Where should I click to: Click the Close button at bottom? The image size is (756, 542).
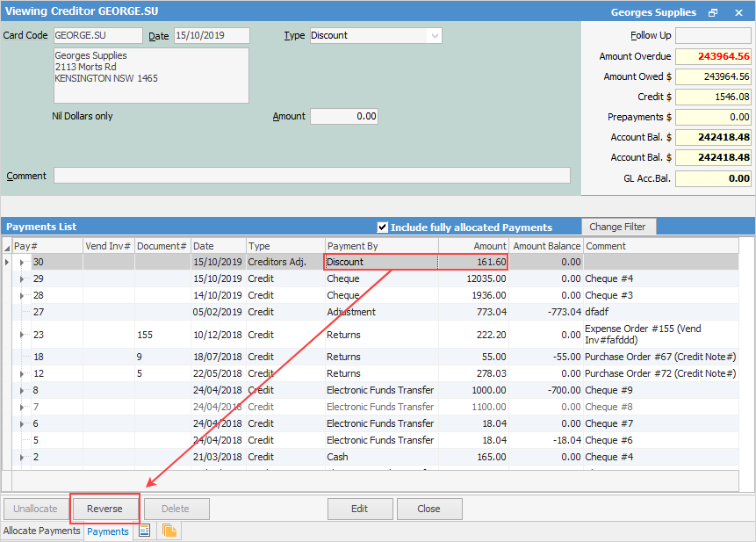tap(429, 509)
